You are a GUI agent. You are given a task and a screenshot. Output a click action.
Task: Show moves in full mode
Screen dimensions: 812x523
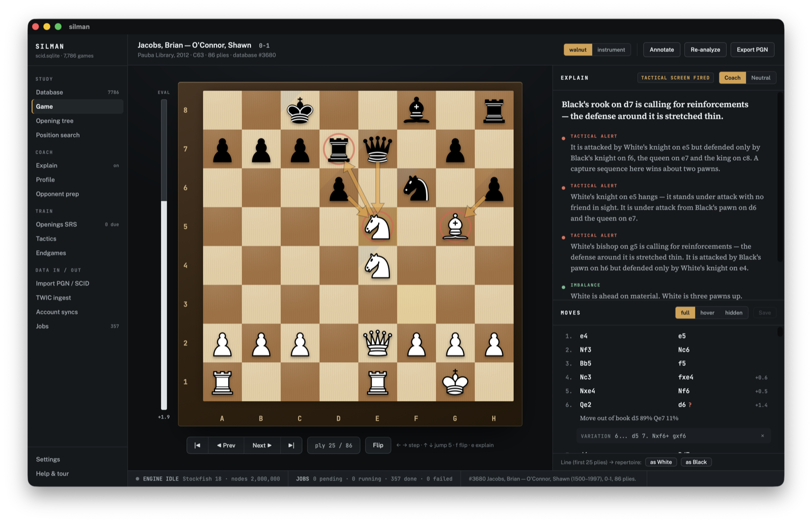(x=685, y=313)
